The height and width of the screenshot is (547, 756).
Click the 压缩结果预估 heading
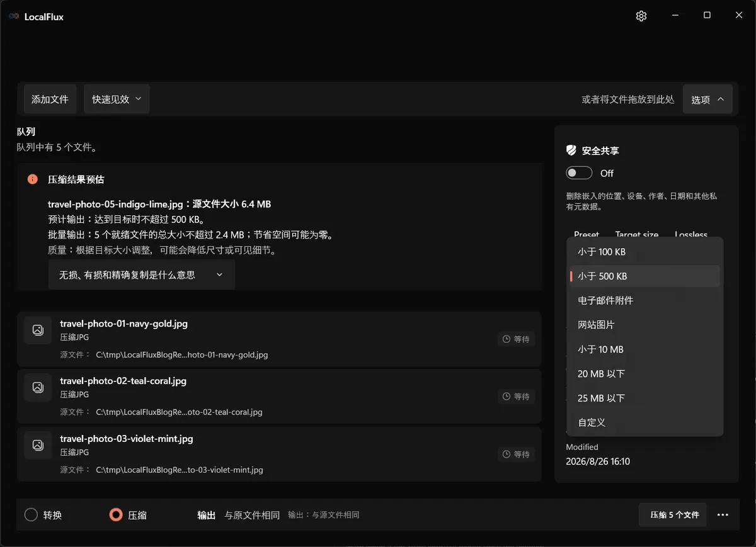coord(76,179)
